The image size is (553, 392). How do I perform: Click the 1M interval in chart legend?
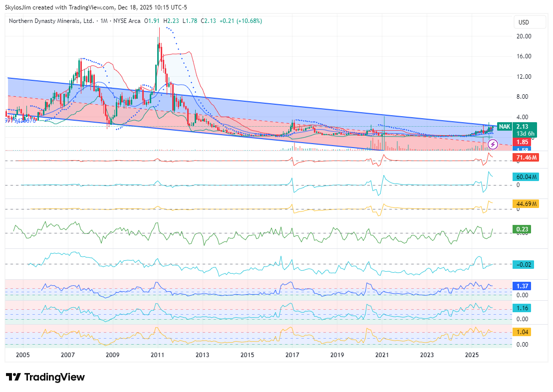pyautogui.click(x=104, y=21)
